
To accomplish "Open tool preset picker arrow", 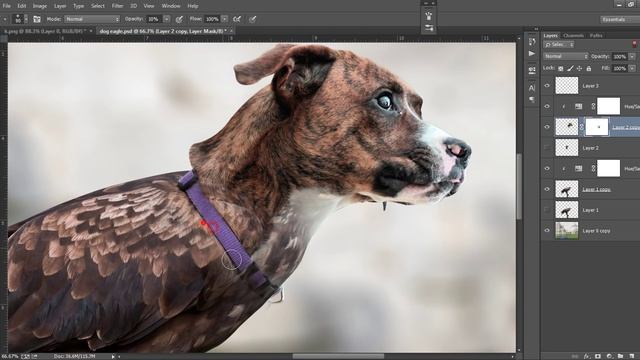I will [x=5, y=19].
